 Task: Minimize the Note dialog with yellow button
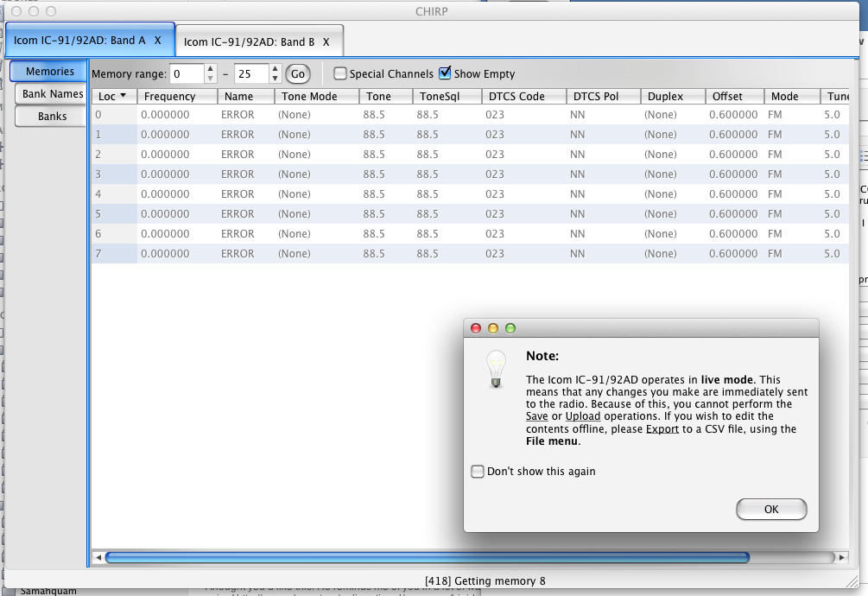tap(492, 328)
